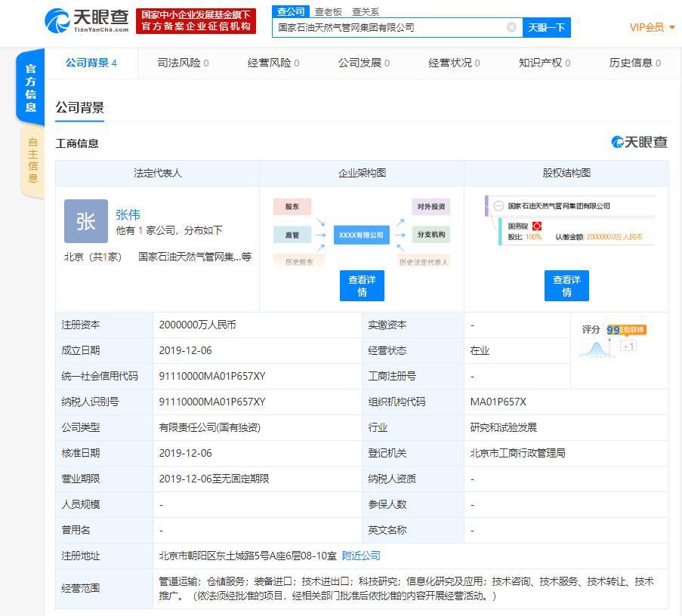The image size is (682, 616).
Task: Open the VIP会员 dropdown menu
Action: (647, 26)
